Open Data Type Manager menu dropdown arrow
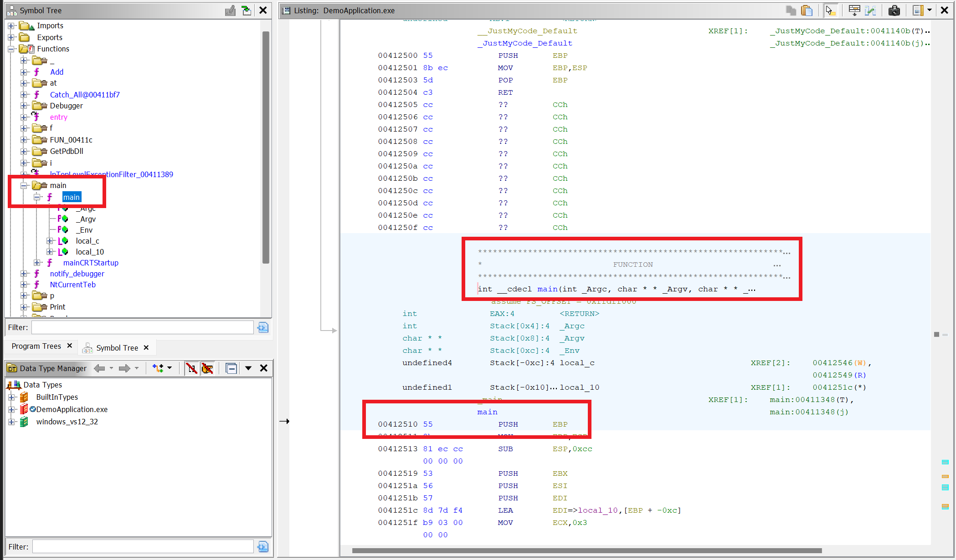This screenshot has height=560, width=956. (248, 368)
